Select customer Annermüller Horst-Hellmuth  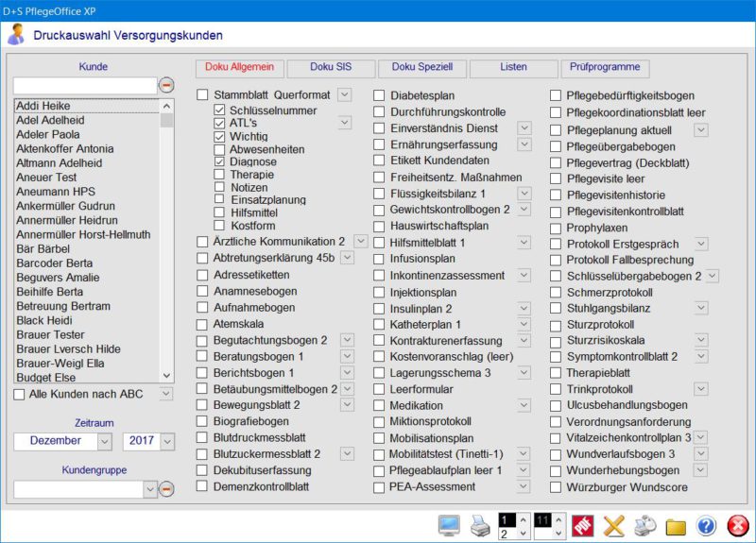click(87, 234)
